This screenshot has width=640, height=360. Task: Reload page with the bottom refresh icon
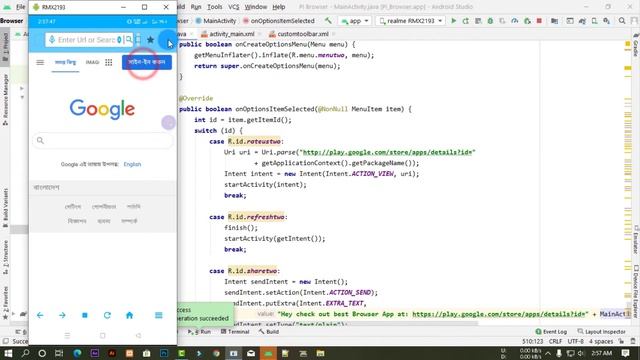point(107,315)
